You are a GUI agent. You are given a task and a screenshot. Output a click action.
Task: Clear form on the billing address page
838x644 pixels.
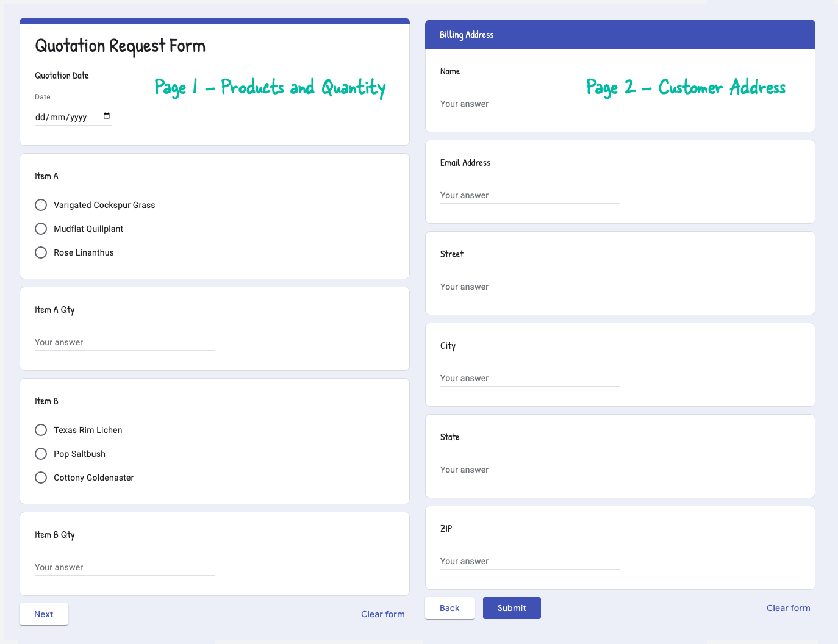coord(789,608)
